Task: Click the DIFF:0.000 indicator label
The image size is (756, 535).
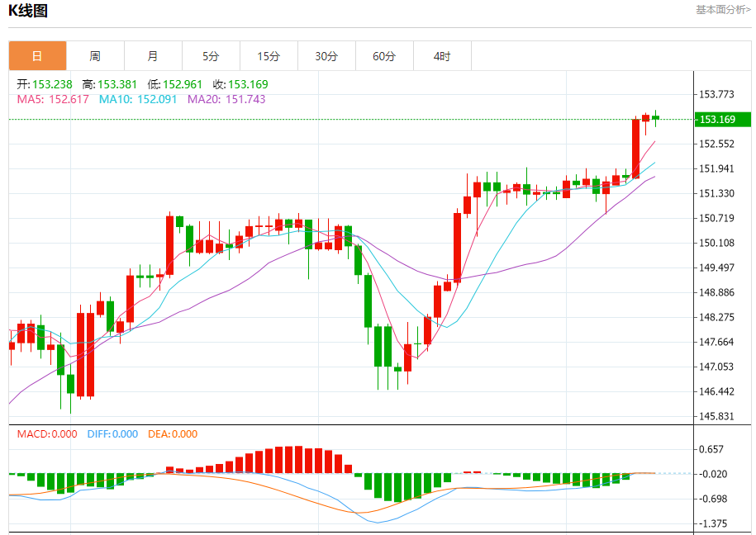Action: (112, 434)
